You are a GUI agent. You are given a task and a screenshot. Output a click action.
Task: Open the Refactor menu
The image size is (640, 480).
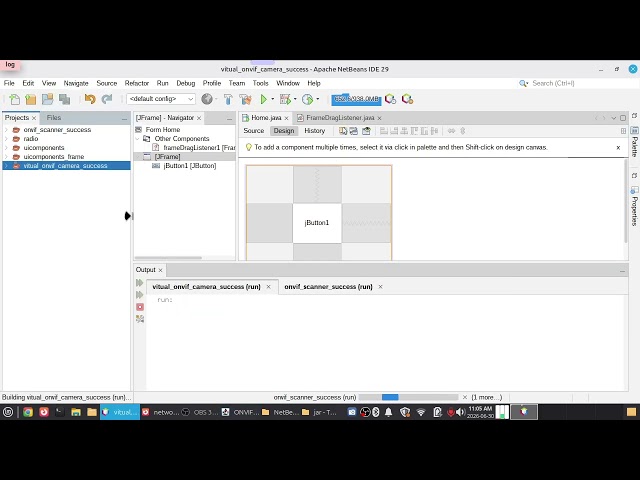137,83
